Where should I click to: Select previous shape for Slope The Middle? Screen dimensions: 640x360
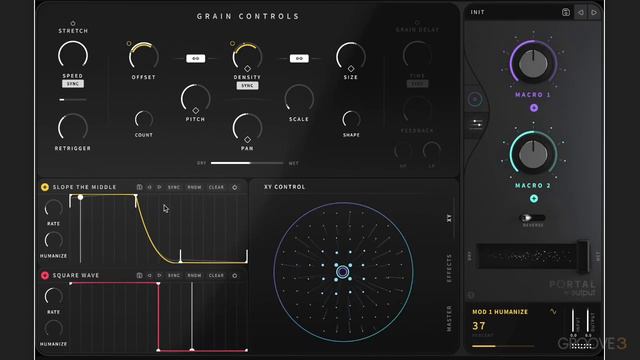149,187
